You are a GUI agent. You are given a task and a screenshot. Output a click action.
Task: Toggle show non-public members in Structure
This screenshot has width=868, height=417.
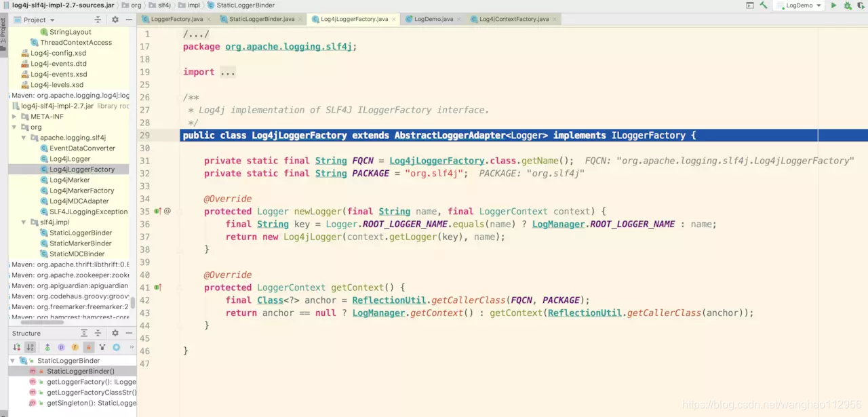89,347
